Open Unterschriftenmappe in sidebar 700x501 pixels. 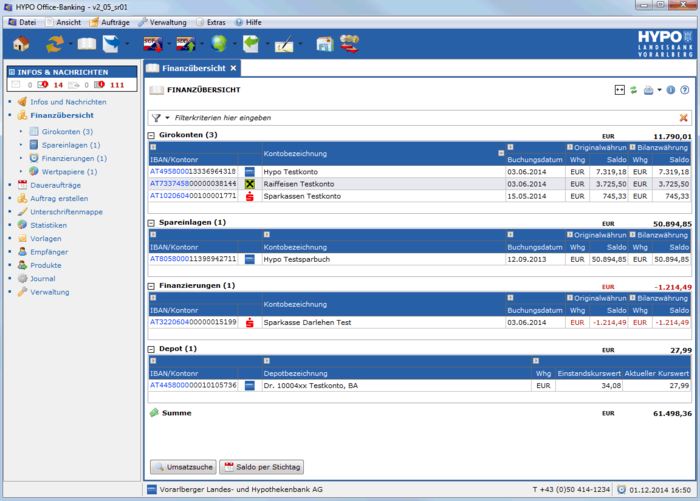[66, 212]
